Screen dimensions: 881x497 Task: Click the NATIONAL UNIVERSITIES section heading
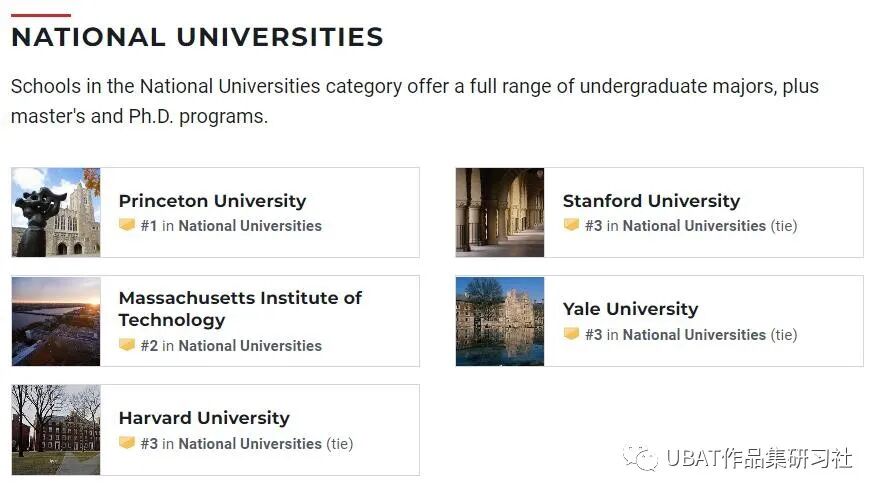(x=197, y=38)
